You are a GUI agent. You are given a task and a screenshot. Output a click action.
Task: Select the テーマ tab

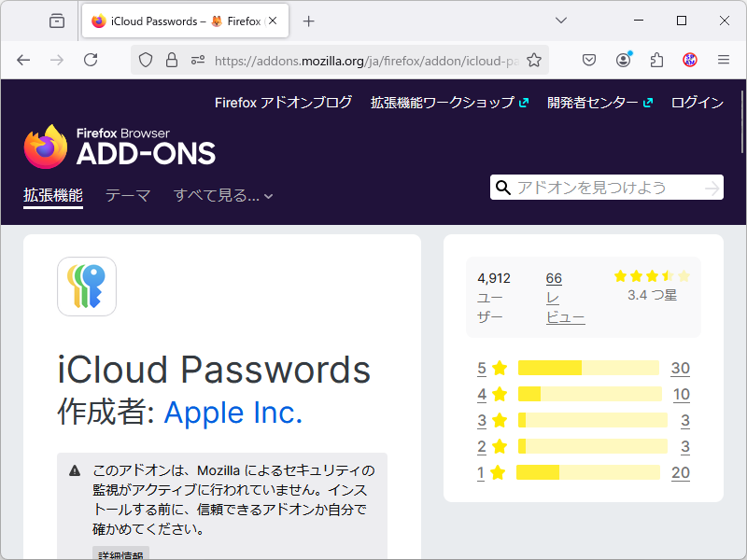pyautogui.click(x=128, y=195)
